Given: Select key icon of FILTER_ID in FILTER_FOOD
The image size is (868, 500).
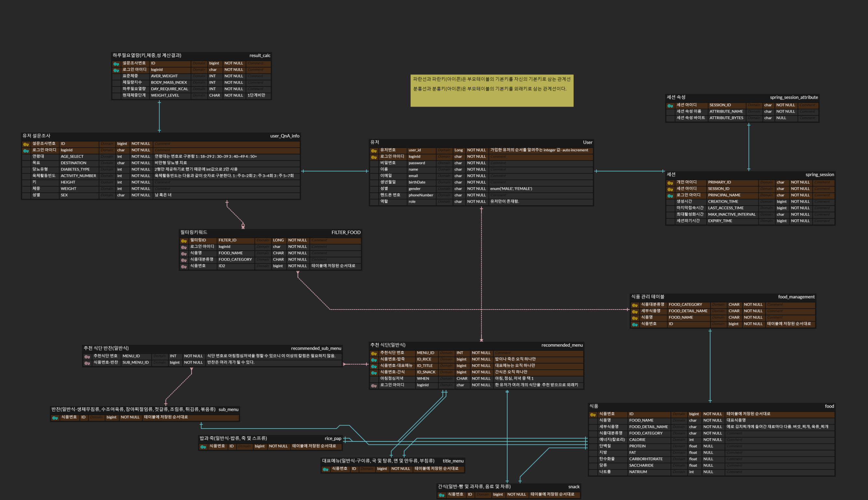Looking at the screenshot, I should point(184,241).
